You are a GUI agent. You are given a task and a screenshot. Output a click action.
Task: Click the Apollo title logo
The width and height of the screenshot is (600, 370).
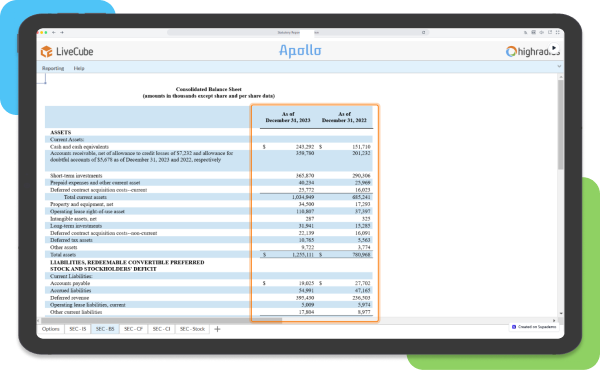click(x=300, y=51)
